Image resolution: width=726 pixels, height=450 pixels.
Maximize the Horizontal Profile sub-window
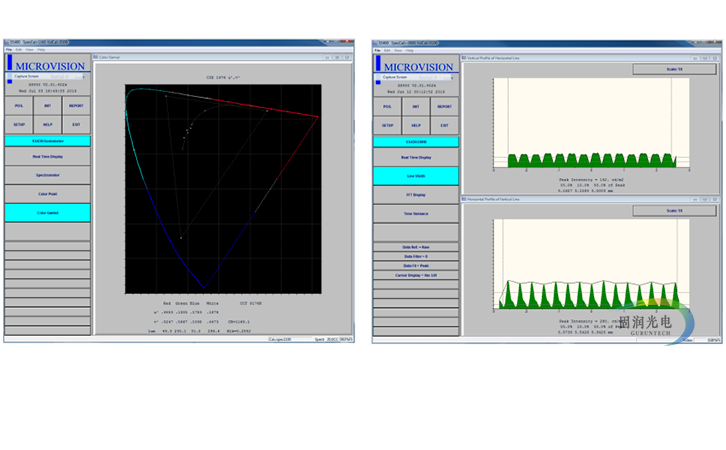[x=705, y=200]
